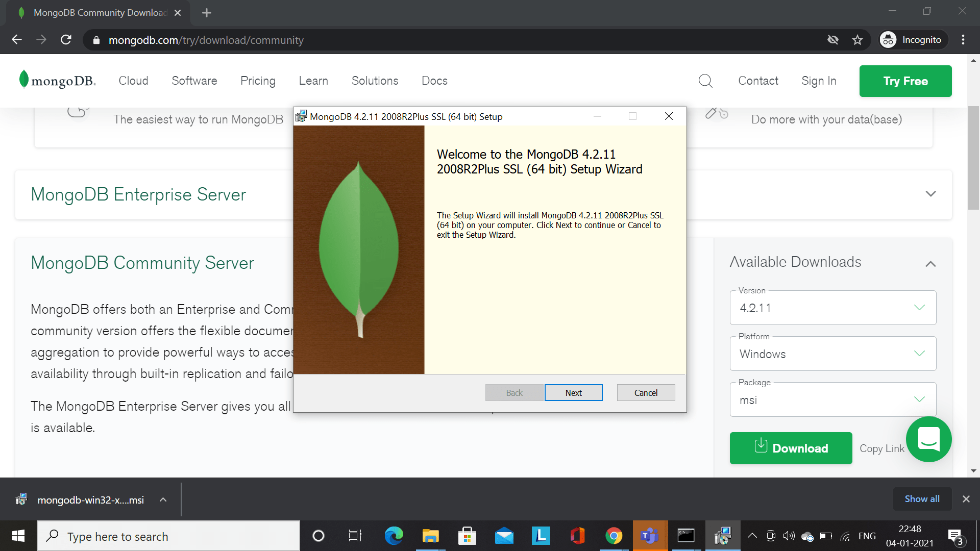Click the Copy Link text
The height and width of the screenshot is (551, 980).
(881, 448)
